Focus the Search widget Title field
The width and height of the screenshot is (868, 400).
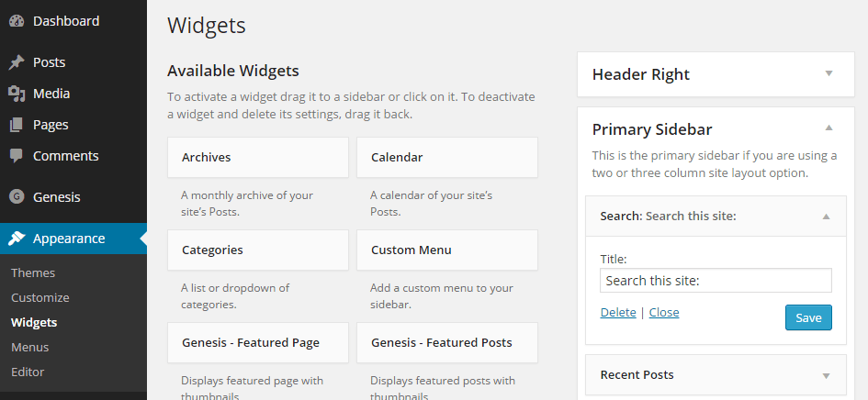click(x=716, y=281)
